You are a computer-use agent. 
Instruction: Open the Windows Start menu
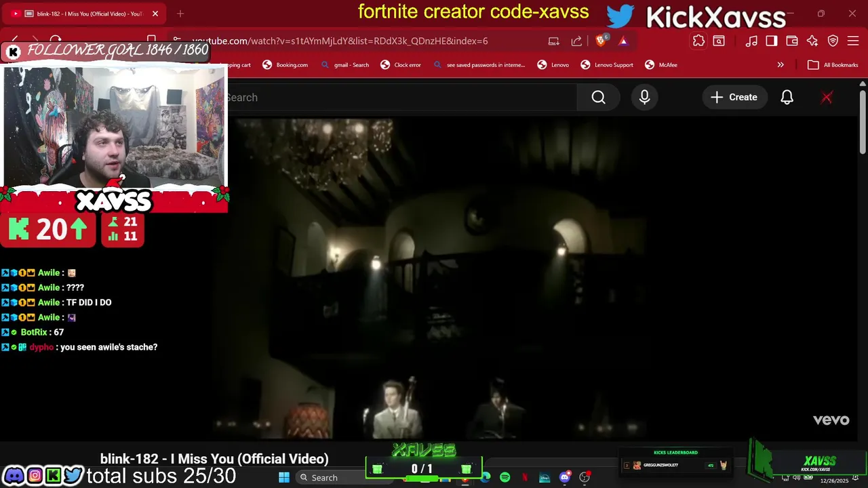pos(283,478)
